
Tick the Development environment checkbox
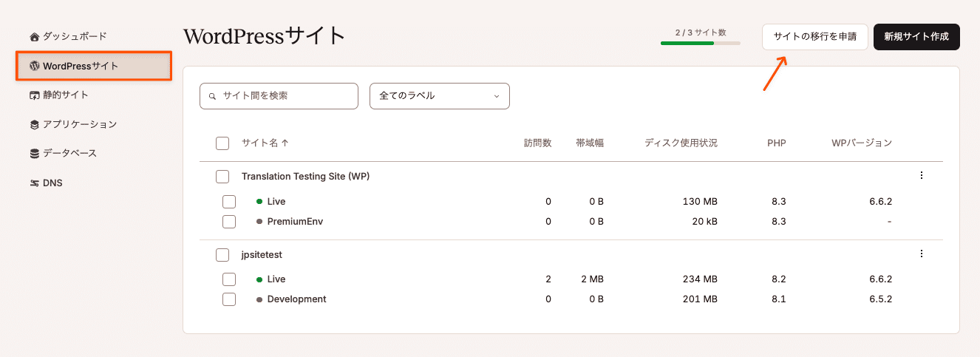229,299
